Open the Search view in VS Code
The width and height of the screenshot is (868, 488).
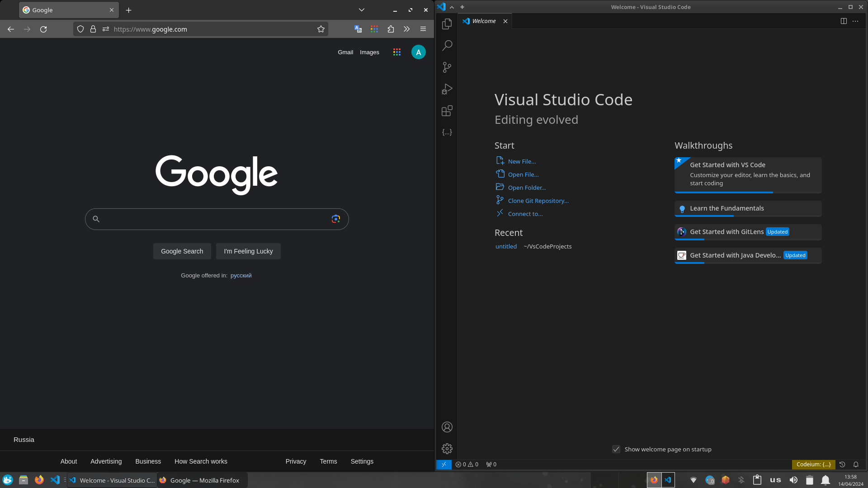pos(447,46)
